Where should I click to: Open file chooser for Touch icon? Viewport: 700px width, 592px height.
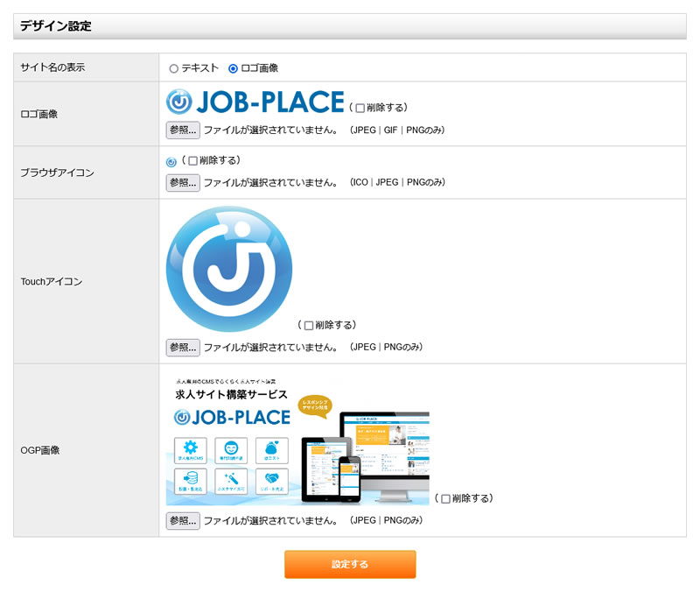tap(183, 348)
